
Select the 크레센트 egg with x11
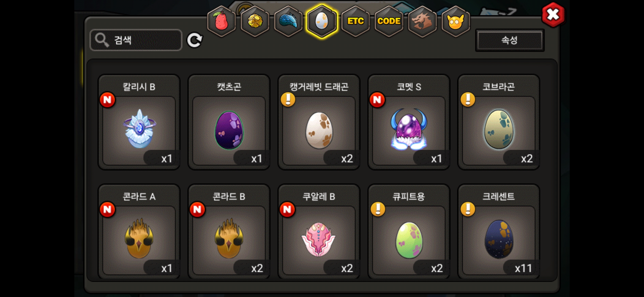pos(499,232)
